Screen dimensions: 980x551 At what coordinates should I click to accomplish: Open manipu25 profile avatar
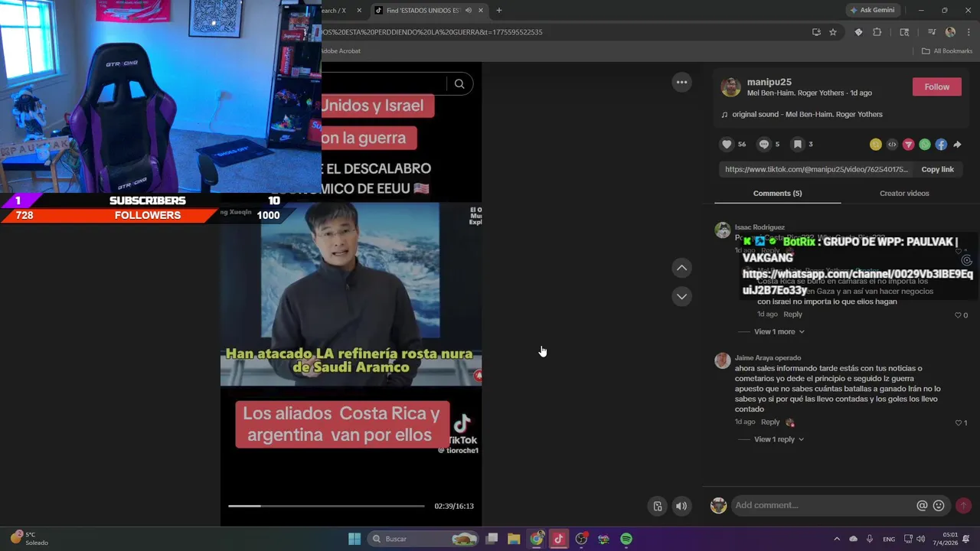730,87
